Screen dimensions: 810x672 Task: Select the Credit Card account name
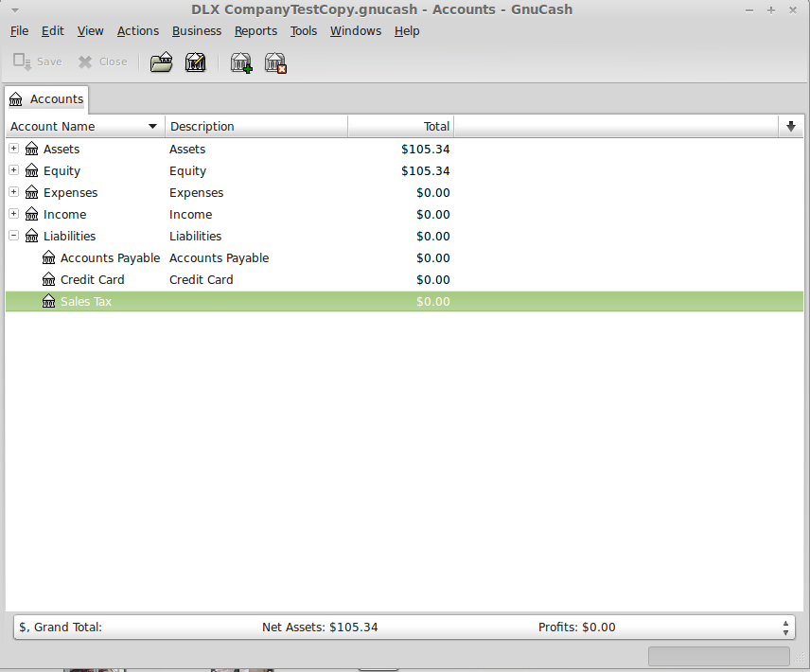[x=93, y=279]
